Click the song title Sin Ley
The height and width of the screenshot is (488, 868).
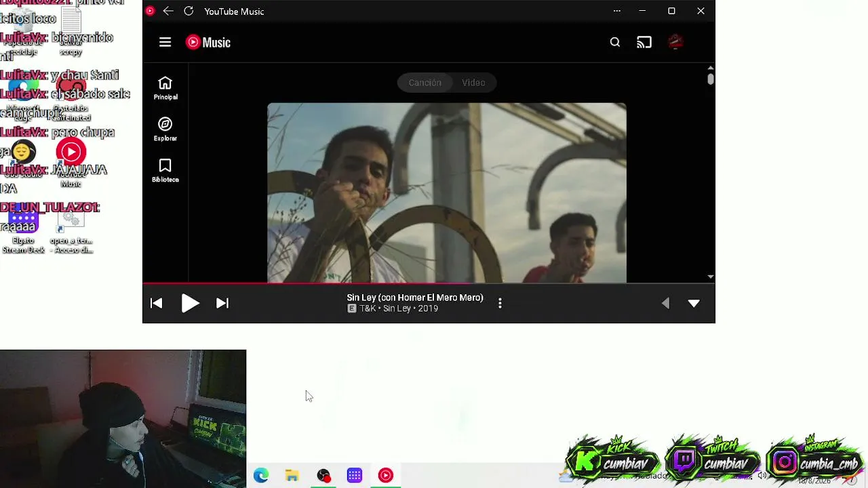click(x=415, y=297)
